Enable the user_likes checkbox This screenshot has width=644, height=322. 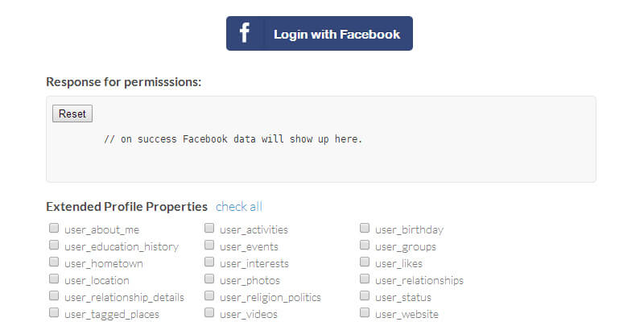tap(365, 262)
